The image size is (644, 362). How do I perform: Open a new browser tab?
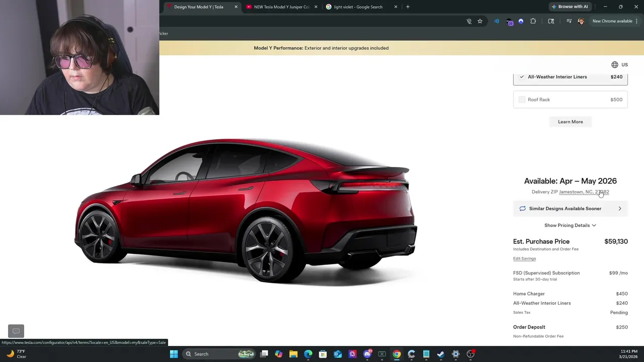click(x=408, y=7)
